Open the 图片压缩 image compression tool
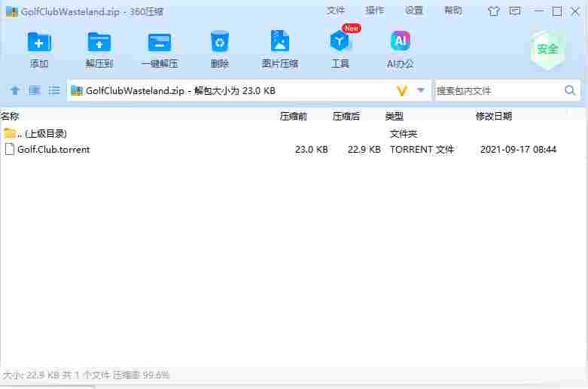588x389 pixels. pyautogui.click(x=280, y=41)
